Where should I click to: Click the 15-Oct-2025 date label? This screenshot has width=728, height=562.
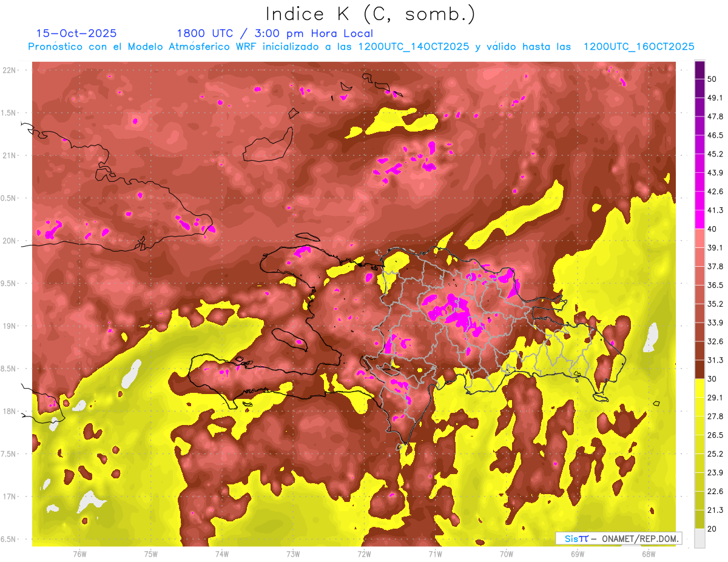(x=76, y=33)
